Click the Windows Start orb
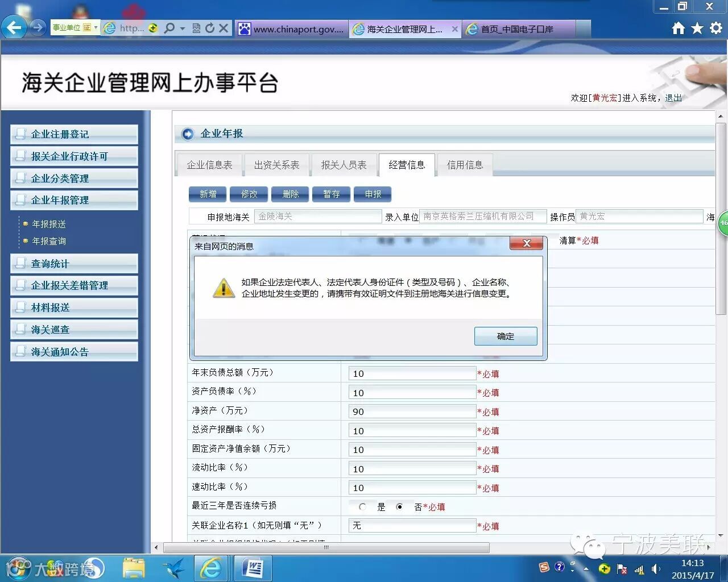The height and width of the screenshot is (582, 728). pos(19,567)
